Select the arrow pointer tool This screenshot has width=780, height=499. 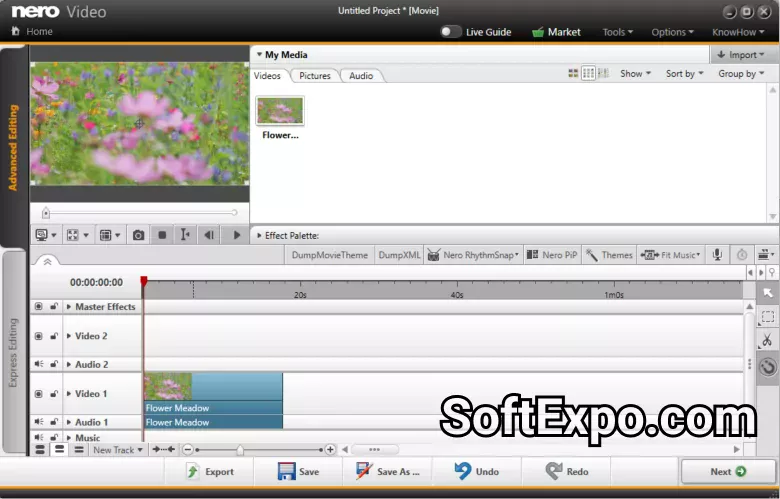point(767,293)
